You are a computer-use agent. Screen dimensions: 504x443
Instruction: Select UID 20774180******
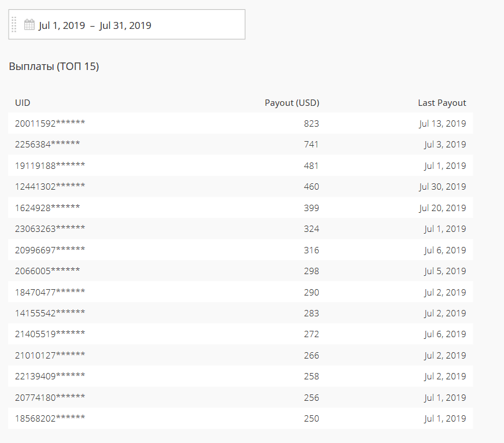coord(50,398)
